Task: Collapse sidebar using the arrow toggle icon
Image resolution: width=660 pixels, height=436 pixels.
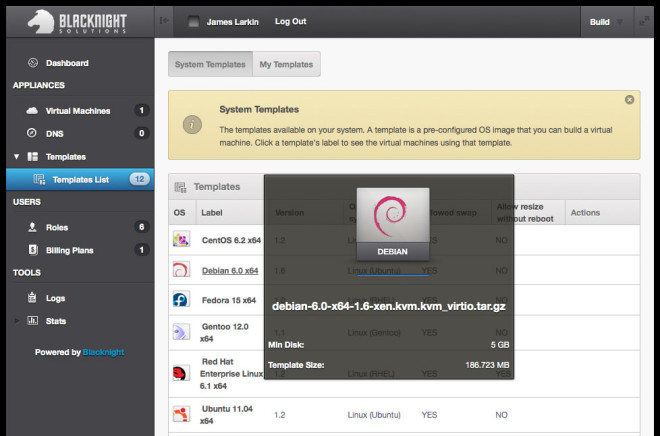Action: pos(164,21)
